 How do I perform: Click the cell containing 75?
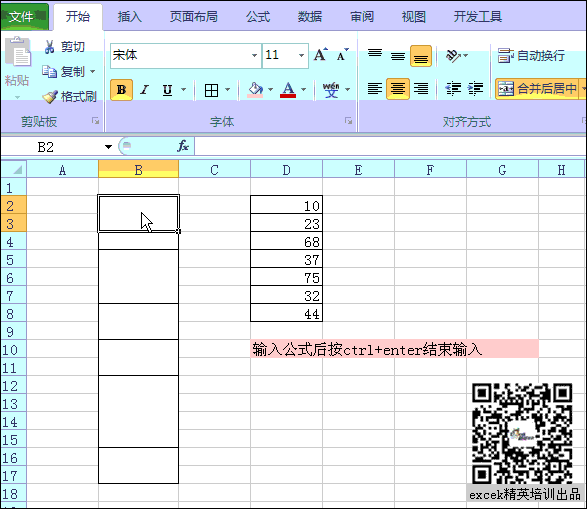pyautogui.click(x=286, y=277)
